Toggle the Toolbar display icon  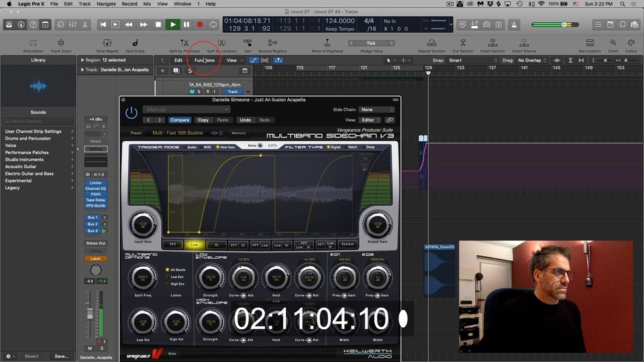click(45, 25)
